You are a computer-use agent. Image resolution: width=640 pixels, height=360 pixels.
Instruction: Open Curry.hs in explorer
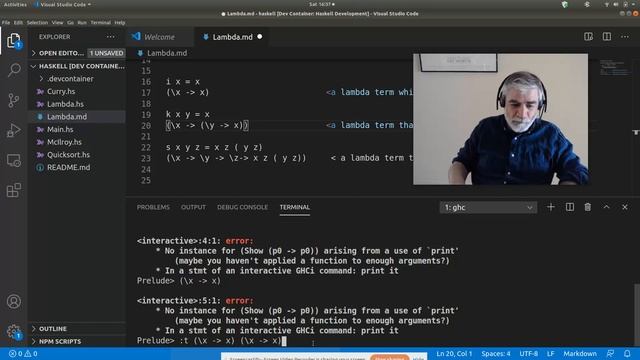(x=77, y=91)
